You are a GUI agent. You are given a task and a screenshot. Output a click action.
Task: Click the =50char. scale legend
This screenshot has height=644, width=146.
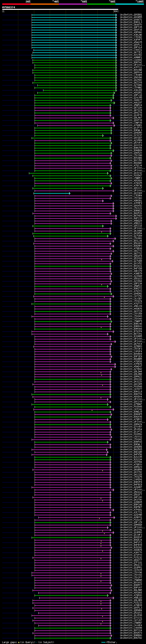109,642
